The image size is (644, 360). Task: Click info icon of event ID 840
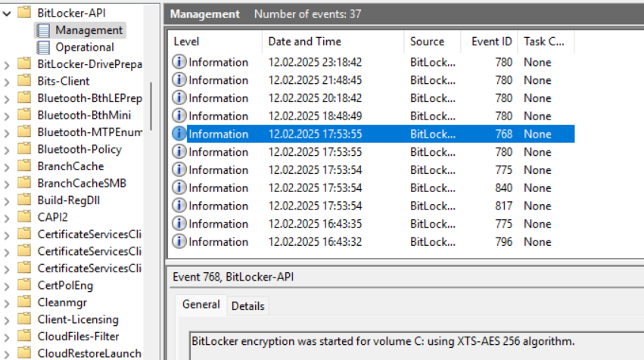(x=179, y=188)
